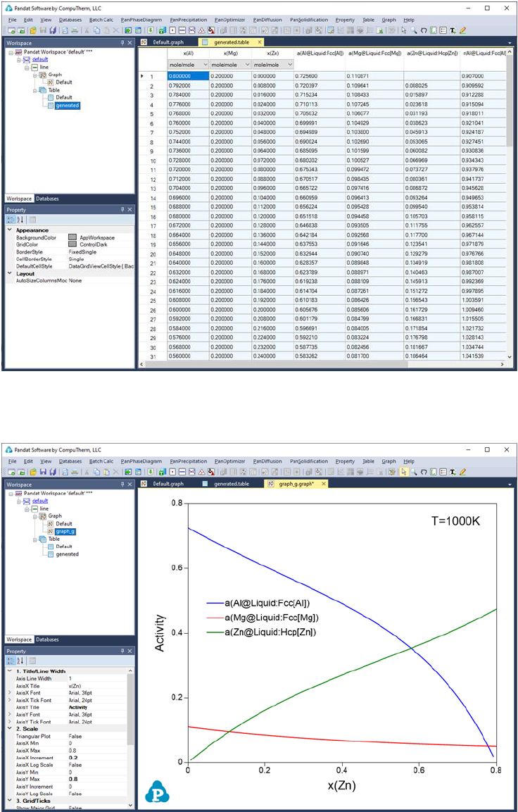The image size is (518, 812).
Task: Click the rotate arrow icon in the graph window toolbar
Action: tap(424, 472)
